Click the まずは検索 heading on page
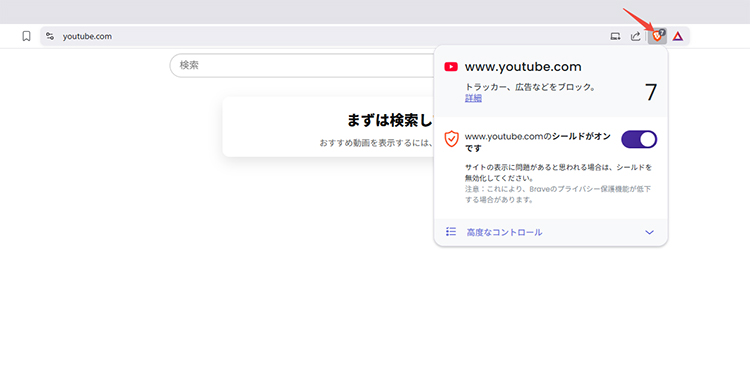750x385 pixels. tap(390, 121)
